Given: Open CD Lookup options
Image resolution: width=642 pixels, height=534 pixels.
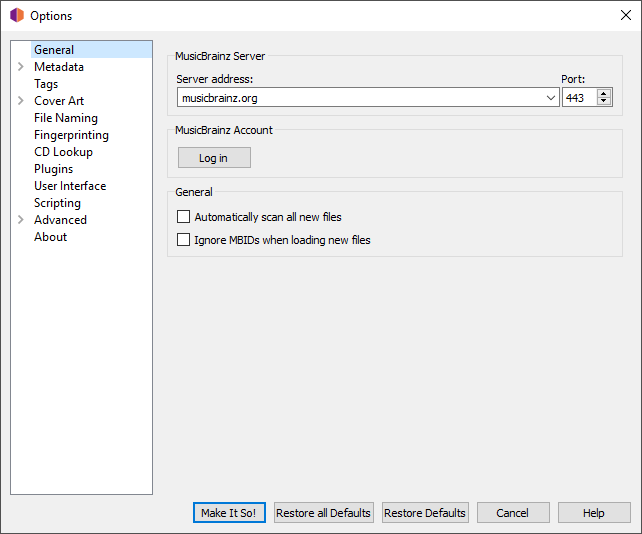Looking at the screenshot, I should click(x=63, y=152).
